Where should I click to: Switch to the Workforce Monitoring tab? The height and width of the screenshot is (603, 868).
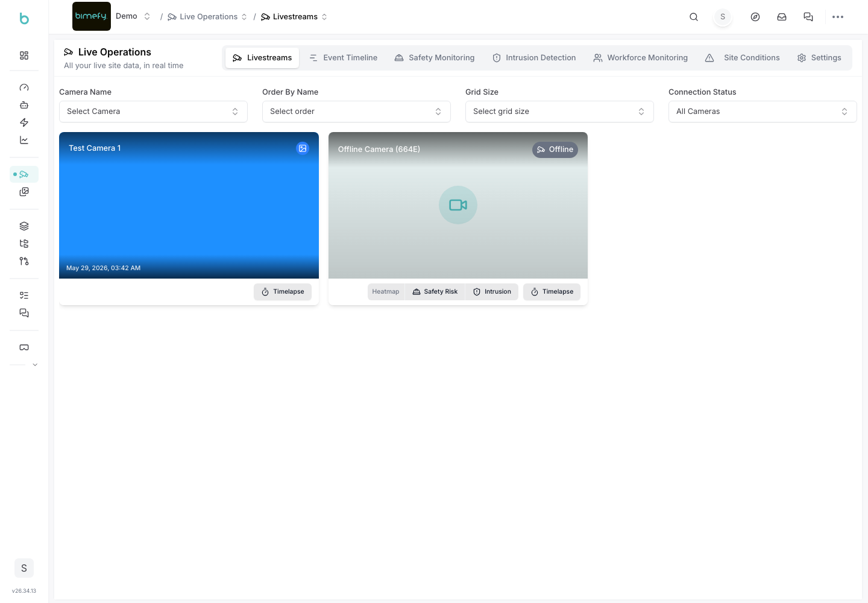(x=640, y=58)
